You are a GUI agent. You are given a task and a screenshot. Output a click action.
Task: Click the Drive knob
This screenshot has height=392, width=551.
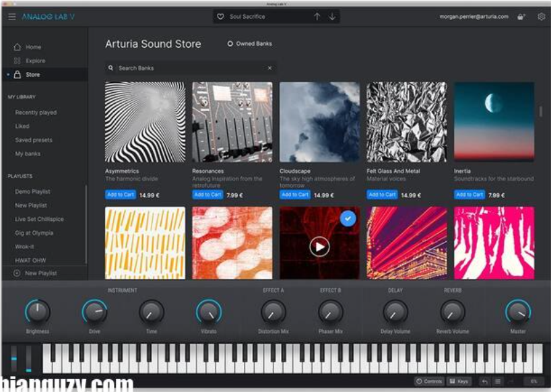94,312
